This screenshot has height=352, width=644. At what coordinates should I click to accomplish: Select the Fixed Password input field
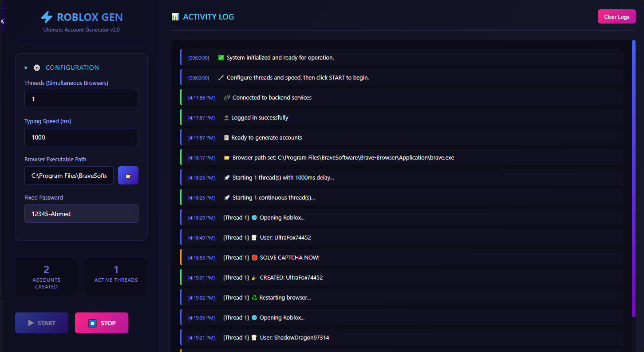click(x=81, y=214)
